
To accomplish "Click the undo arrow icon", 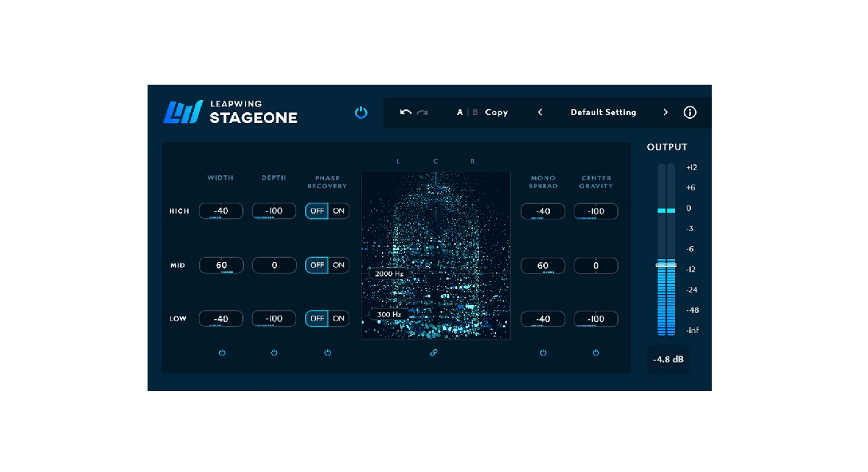I will [x=407, y=112].
